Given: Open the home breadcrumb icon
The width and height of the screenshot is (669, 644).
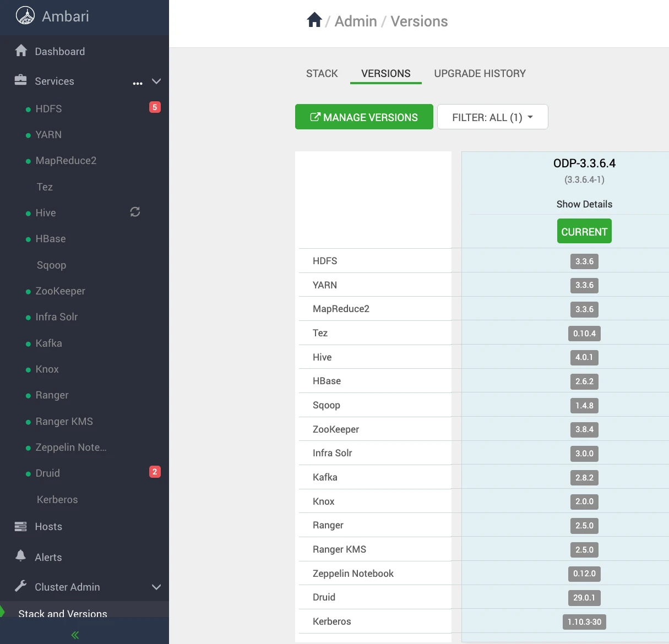Looking at the screenshot, I should tap(314, 20).
